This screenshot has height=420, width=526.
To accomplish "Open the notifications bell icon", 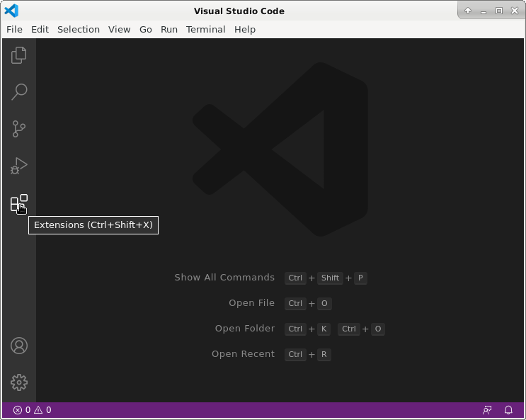I will (x=508, y=410).
